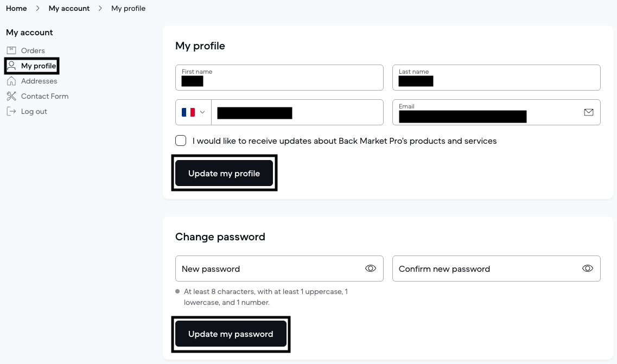
Task: Click the Orders box icon in sidebar
Action: point(11,50)
